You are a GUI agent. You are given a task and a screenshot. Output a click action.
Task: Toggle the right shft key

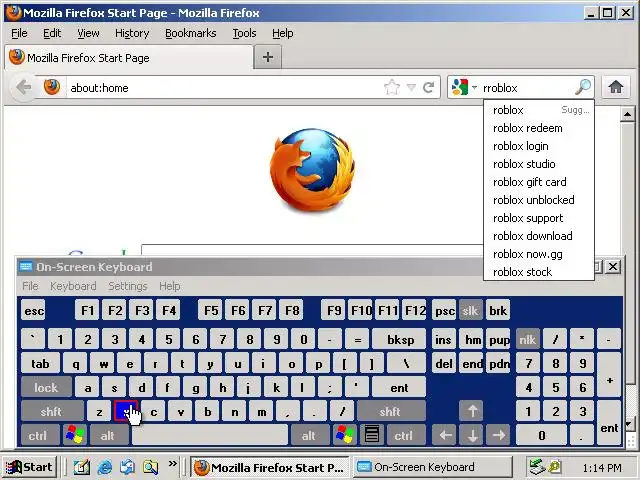(x=391, y=411)
